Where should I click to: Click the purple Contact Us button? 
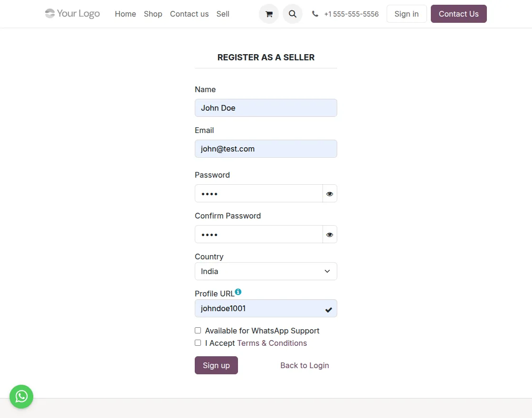[x=458, y=14]
